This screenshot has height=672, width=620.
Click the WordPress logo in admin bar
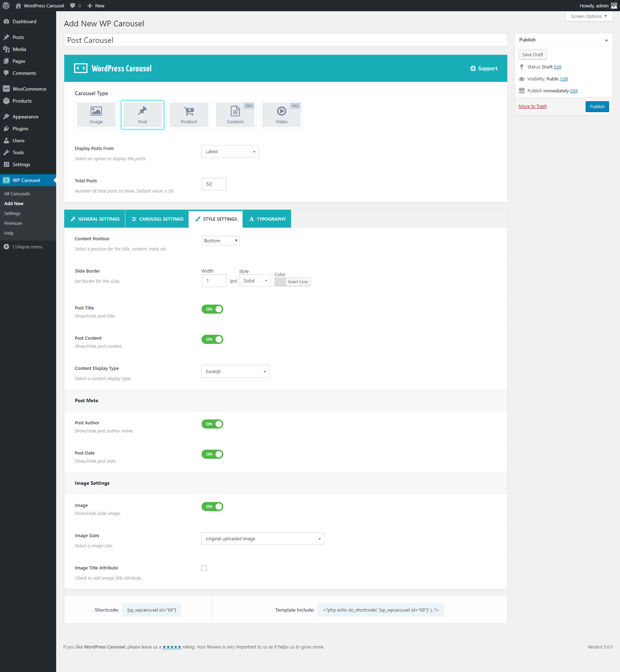click(x=6, y=6)
